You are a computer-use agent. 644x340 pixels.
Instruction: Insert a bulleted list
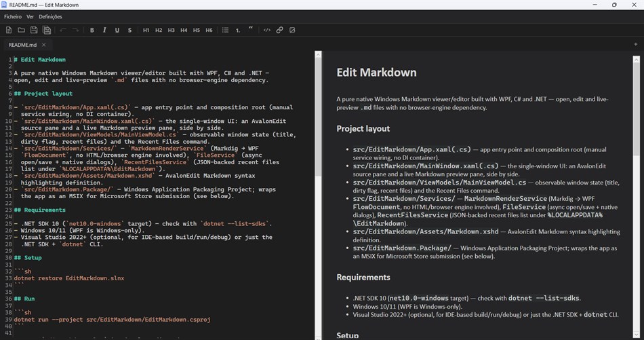226,30
